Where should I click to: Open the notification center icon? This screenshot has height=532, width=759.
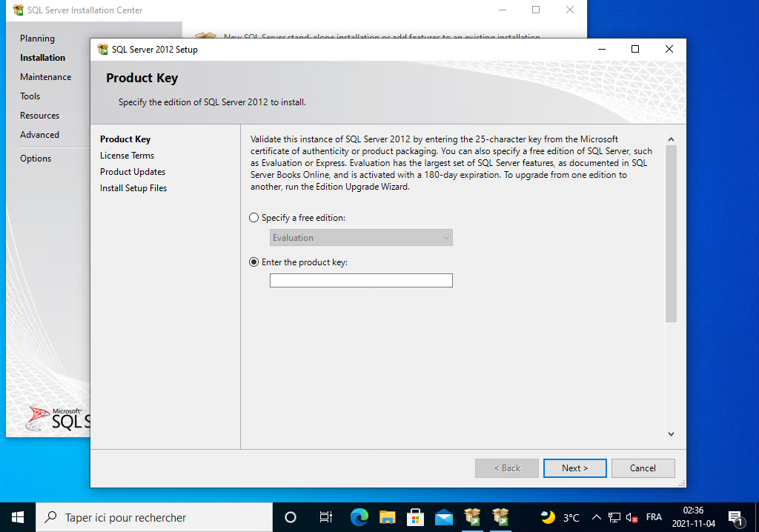click(735, 517)
